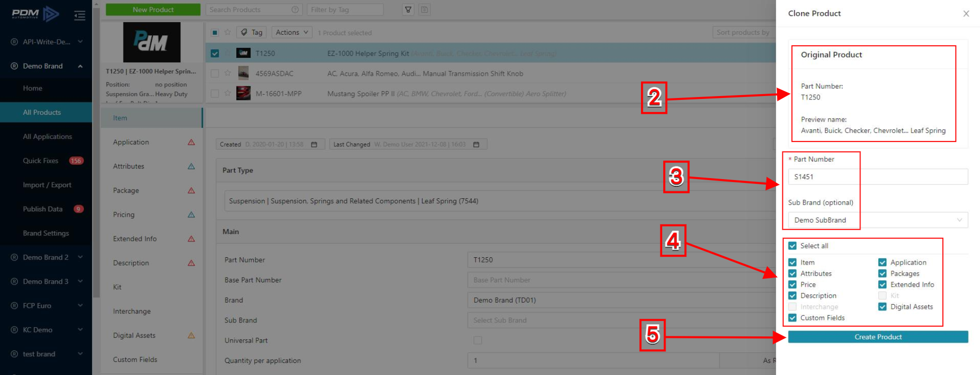Click the save icon next to filter
Image resolution: width=980 pixels, height=375 pixels.
[x=424, y=10]
